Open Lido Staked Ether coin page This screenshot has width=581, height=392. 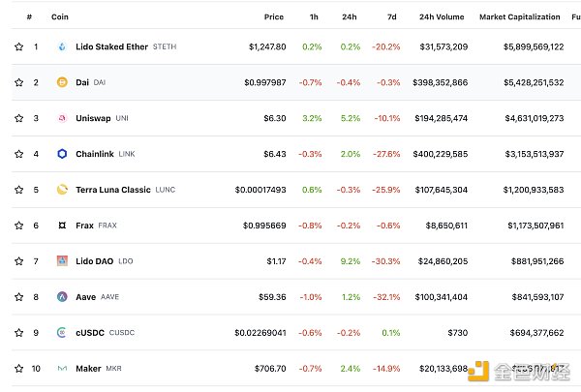coord(111,46)
